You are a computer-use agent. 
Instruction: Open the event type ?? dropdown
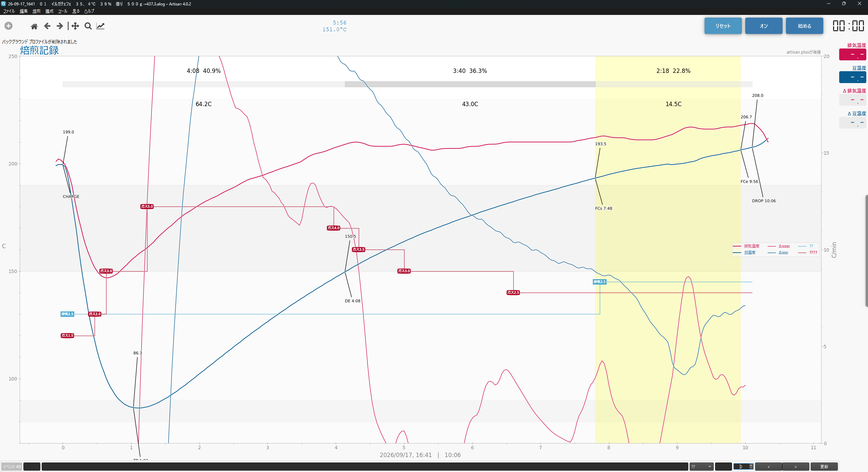point(702,467)
